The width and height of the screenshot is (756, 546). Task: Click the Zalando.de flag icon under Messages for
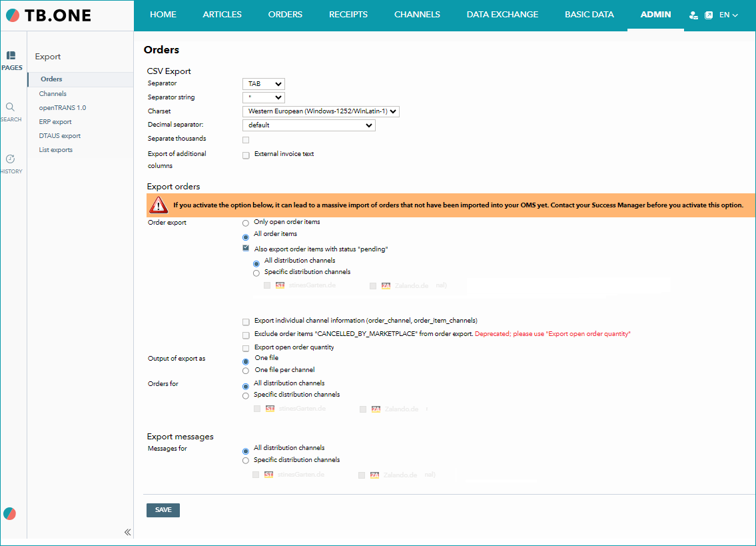[x=374, y=475]
